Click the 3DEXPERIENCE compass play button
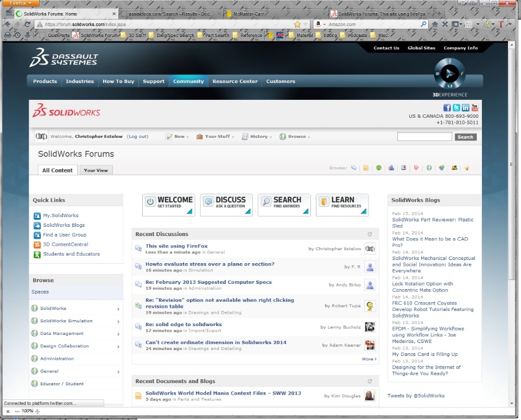The height and width of the screenshot is (420, 521). point(450,73)
